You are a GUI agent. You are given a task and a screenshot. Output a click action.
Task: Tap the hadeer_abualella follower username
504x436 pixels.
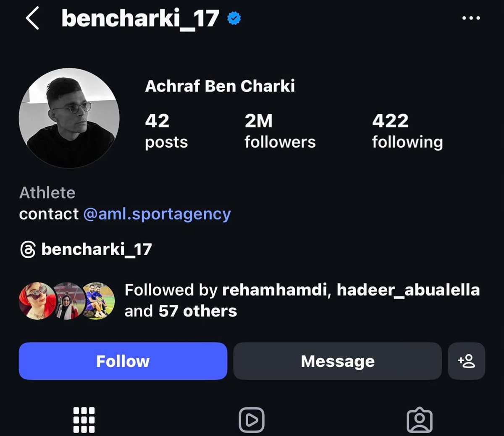(x=408, y=290)
